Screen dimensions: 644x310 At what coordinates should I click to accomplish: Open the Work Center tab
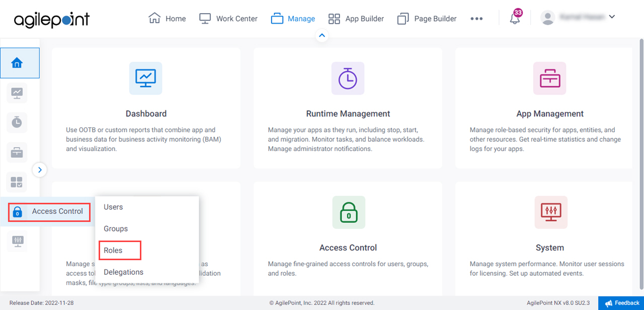pos(228,19)
